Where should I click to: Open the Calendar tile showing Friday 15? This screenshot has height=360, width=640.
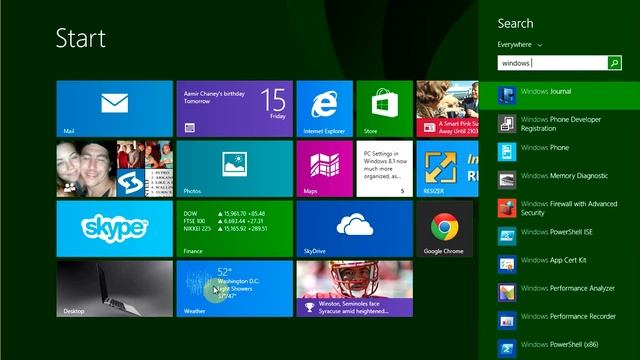coord(235,109)
